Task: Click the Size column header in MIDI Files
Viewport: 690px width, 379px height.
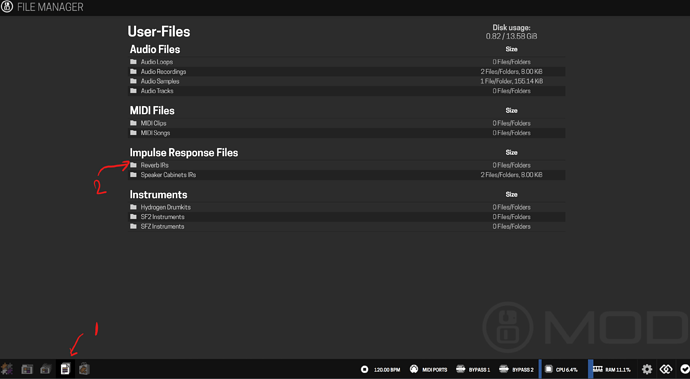Action: 511,110
